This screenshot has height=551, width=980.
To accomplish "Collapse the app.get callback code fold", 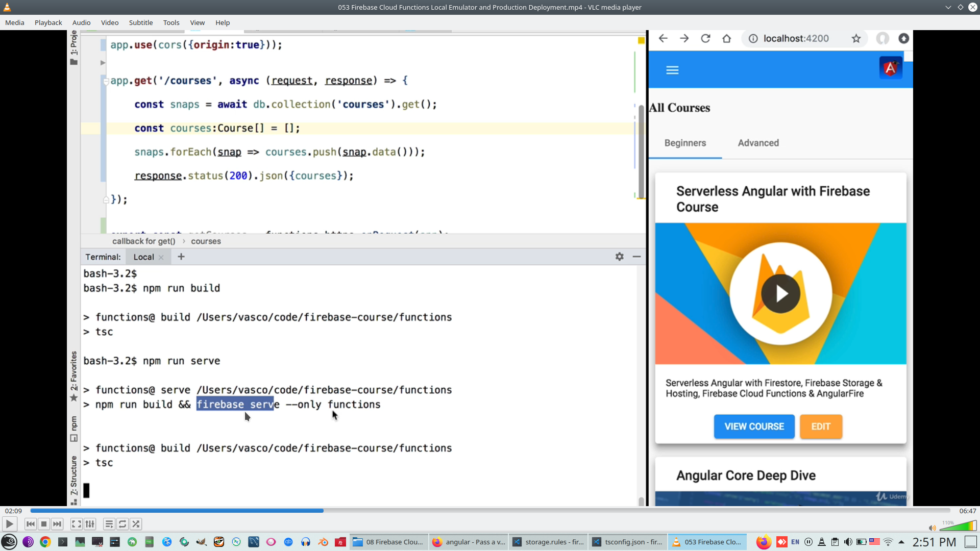I will 106,81.
